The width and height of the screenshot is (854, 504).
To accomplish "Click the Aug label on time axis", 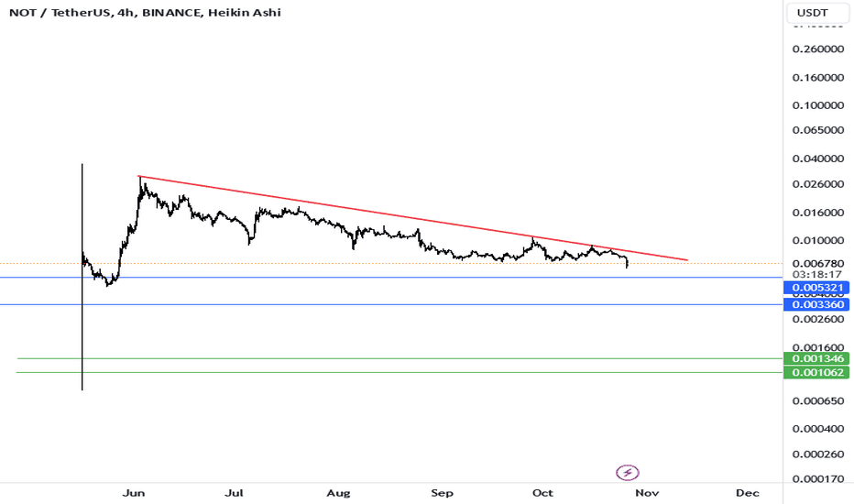I will 338,493.
